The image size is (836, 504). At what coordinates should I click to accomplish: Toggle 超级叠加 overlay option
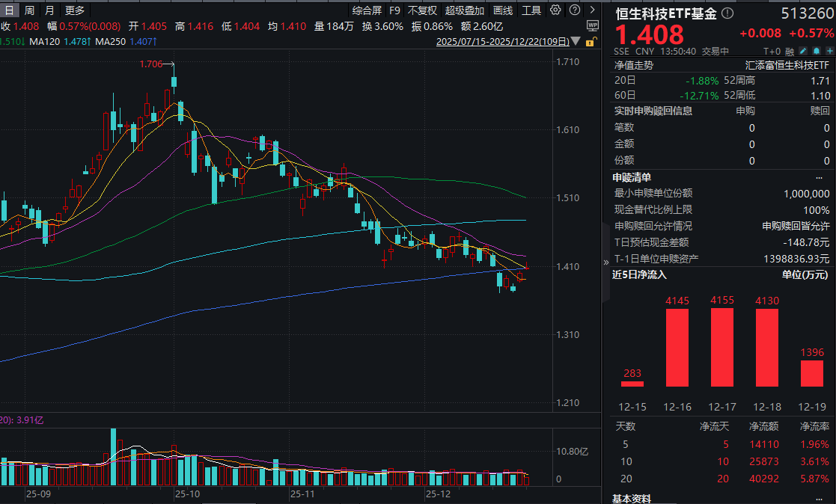[x=465, y=10]
